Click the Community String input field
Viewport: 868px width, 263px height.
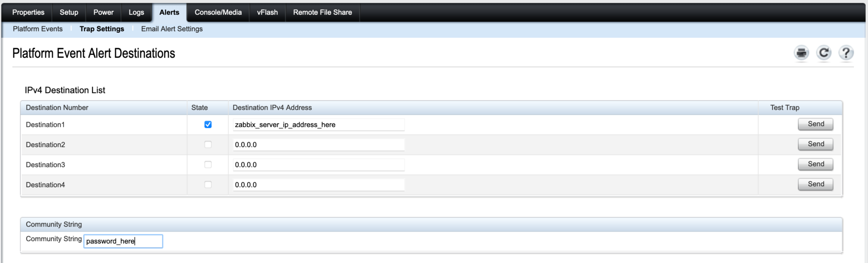[x=123, y=241]
